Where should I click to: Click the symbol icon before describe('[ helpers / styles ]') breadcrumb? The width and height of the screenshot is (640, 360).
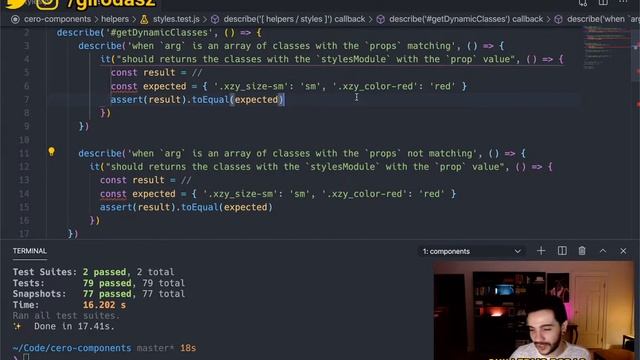tap(215, 19)
